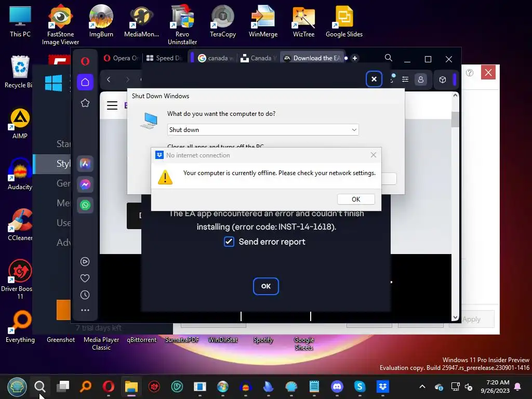The height and width of the screenshot is (399, 532).
Task: Click OK button in the EA app error
Action: click(x=265, y=286)
